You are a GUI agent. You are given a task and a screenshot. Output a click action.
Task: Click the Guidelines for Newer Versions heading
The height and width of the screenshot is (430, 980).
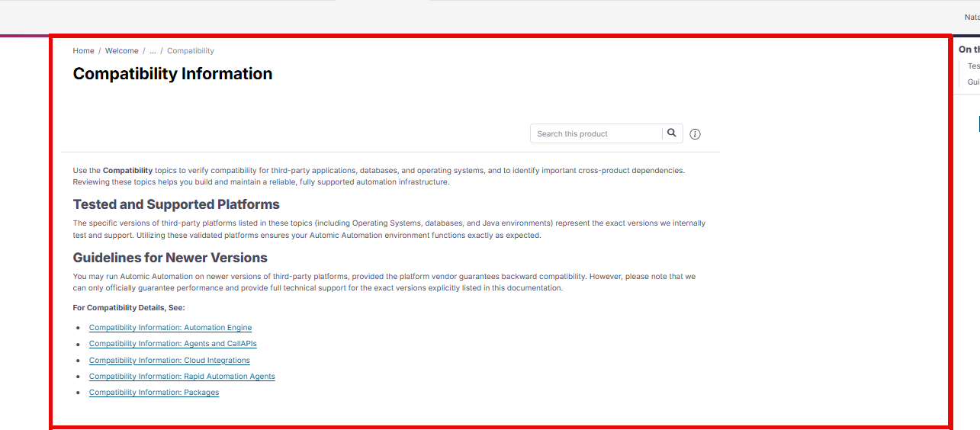pyautogui.click(x=170, y=258)
